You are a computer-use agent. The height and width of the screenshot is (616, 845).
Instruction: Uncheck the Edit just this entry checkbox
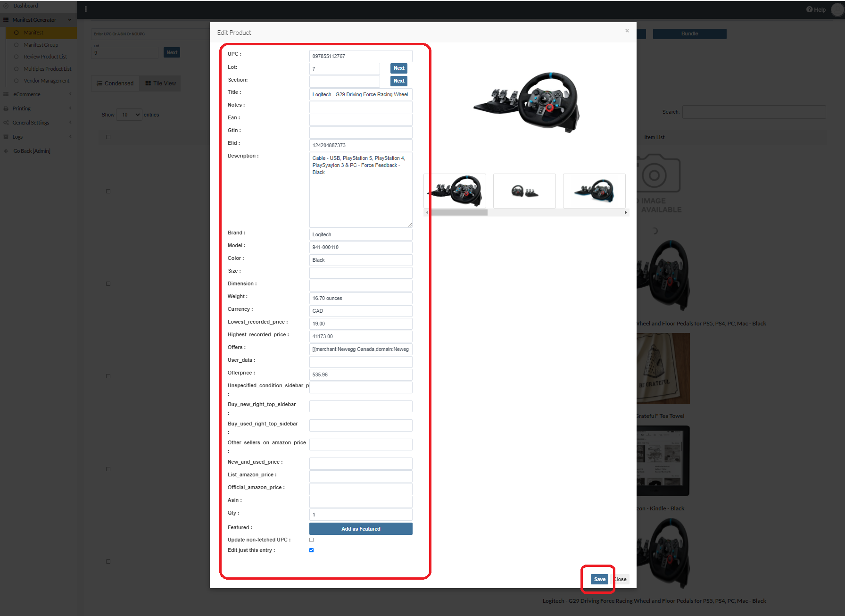(311, 550)
